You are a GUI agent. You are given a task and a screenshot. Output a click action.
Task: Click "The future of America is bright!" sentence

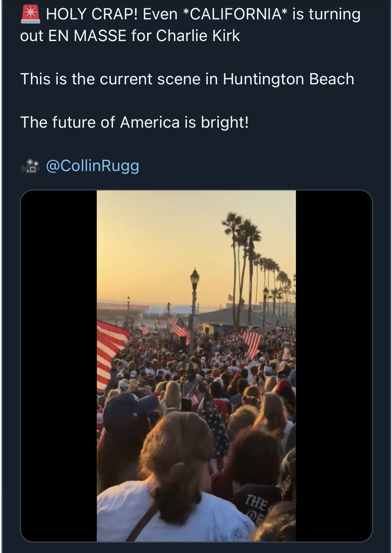pyautogui.click(x=134, y=122)
